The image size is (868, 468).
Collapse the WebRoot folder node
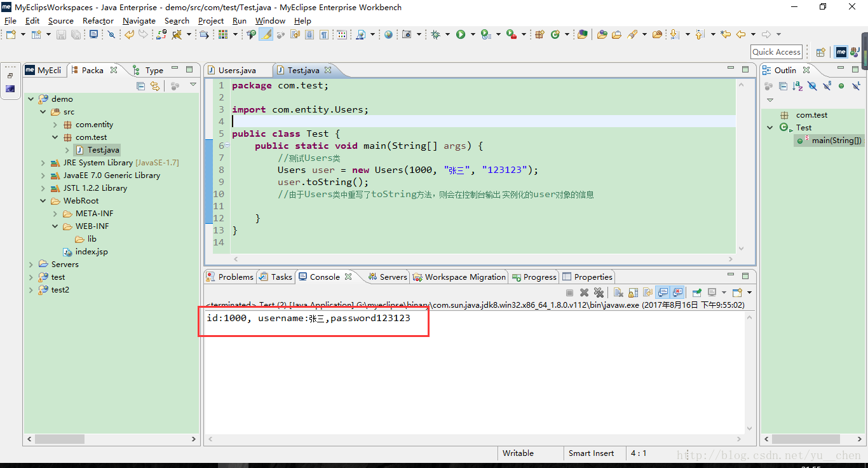(x=43, y=201)
